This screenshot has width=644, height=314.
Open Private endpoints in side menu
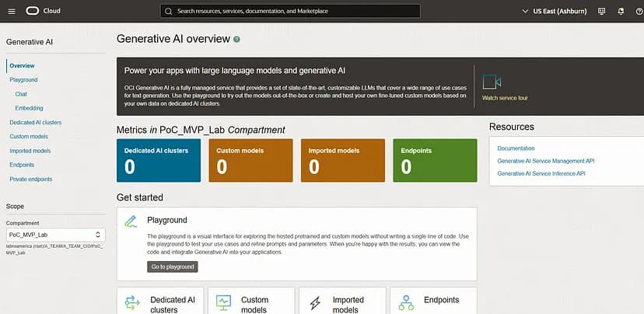(x=31, y=179)
